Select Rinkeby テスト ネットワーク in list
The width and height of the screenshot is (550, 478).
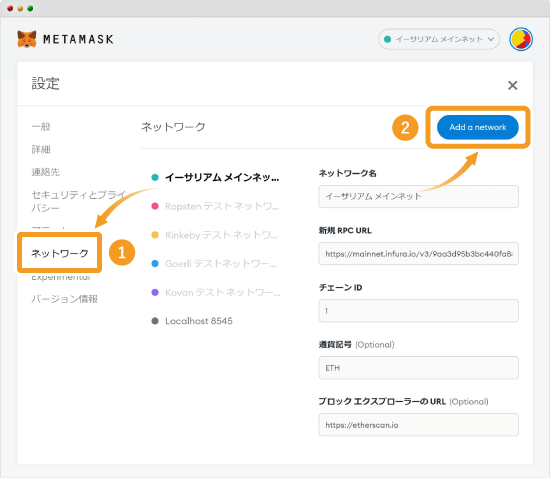coord(215,235)
